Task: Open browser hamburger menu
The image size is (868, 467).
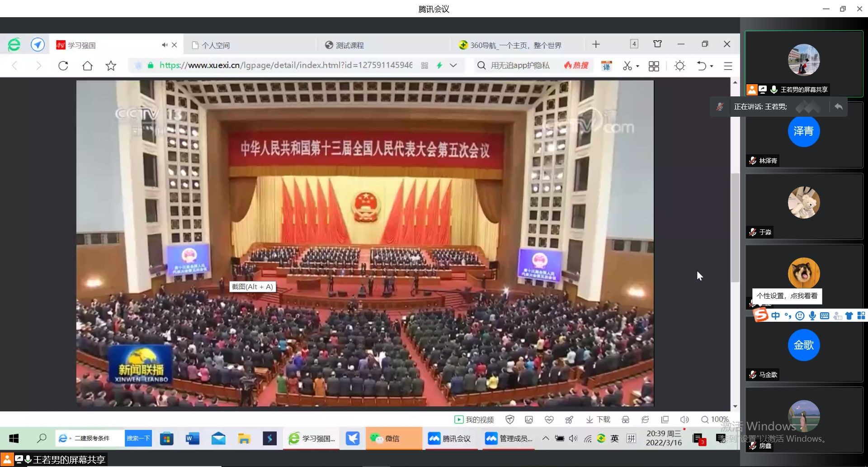Action: (x=728, y=66)
